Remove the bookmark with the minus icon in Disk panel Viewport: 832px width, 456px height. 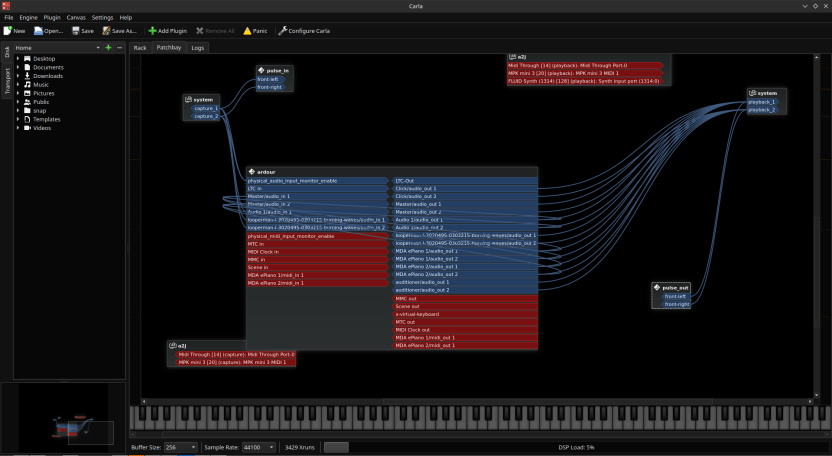point(119,48)
